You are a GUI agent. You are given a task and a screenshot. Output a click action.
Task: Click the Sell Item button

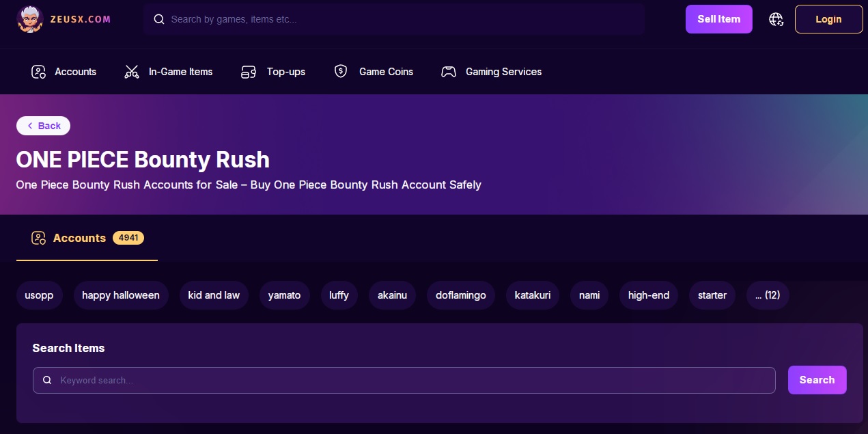(718, 19)
